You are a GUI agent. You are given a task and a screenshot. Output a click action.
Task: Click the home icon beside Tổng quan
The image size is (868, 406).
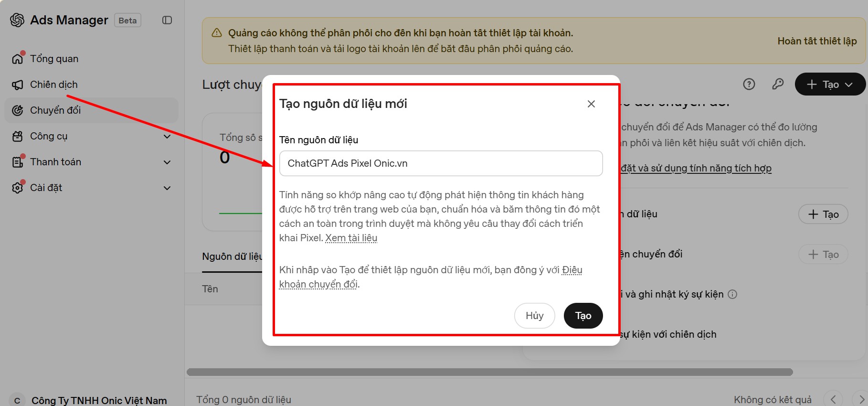tap(18, 59)
